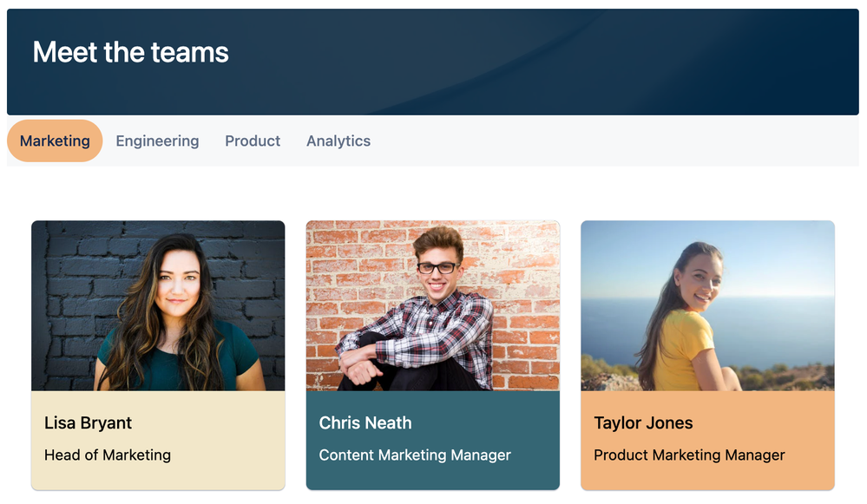Select the name Chris Neath
The width and height of the screenshot is (867, 504).
pyautogui.click(x=365, y=422)
